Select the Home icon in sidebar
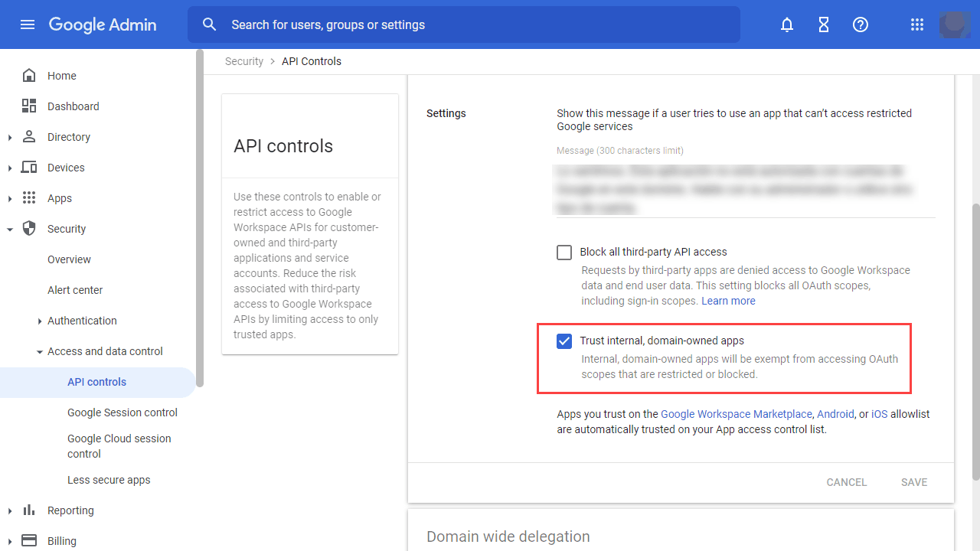Viewport: 980px width, 551px height. pyautogui.click(x=28, y=75)
